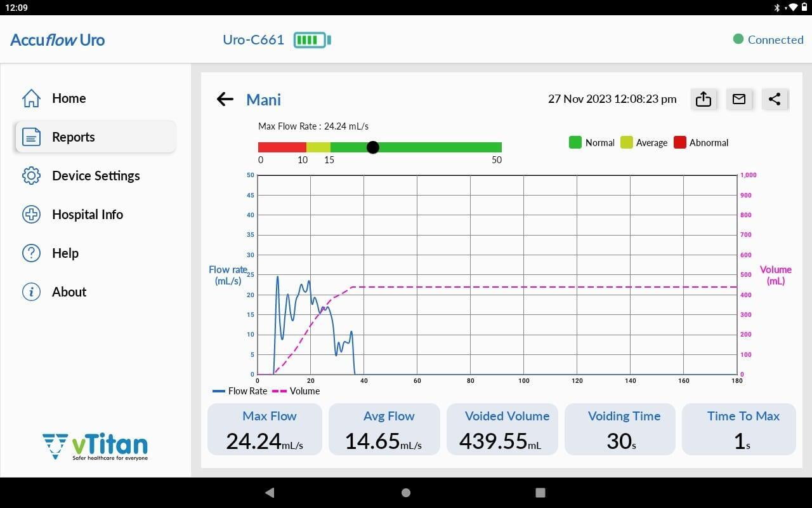Click the Flow rate (mL/s) axis label

228,275
